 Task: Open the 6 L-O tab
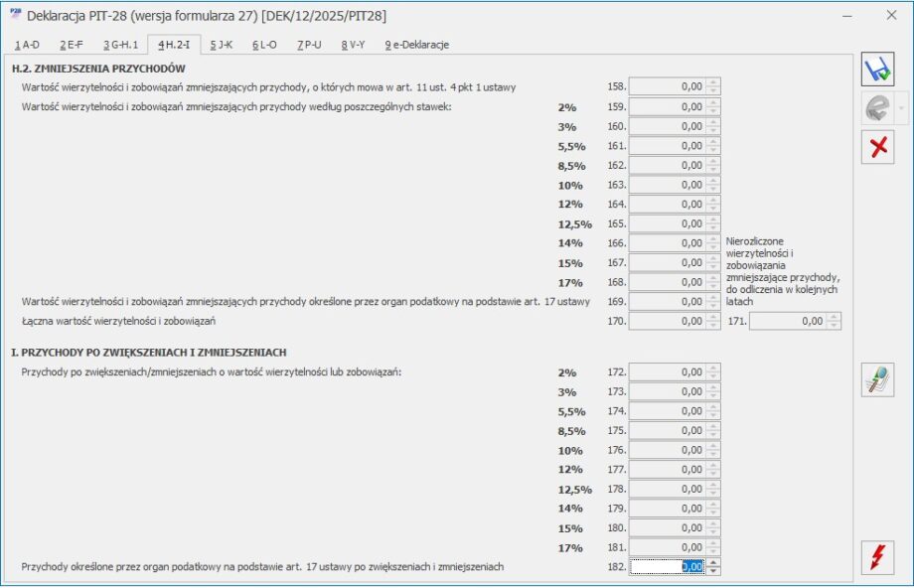point(264,45)
